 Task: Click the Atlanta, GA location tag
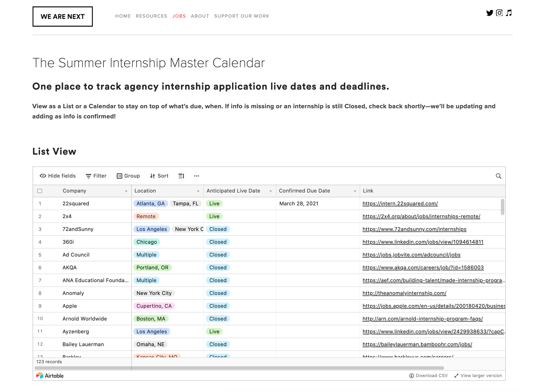point(151,203)
